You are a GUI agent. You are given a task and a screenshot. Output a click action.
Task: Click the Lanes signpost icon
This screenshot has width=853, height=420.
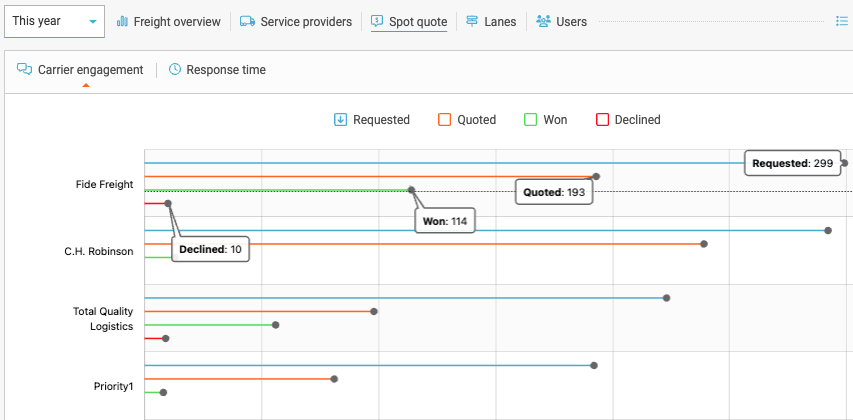pyautogui.click(x=472, y=21)
